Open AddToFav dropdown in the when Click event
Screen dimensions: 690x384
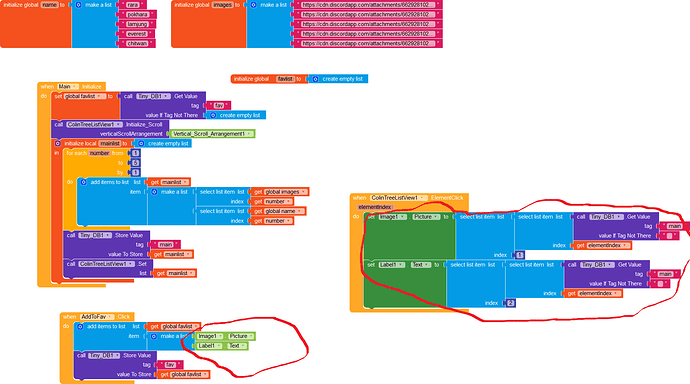pyautogui.click(x=110, y=317)
